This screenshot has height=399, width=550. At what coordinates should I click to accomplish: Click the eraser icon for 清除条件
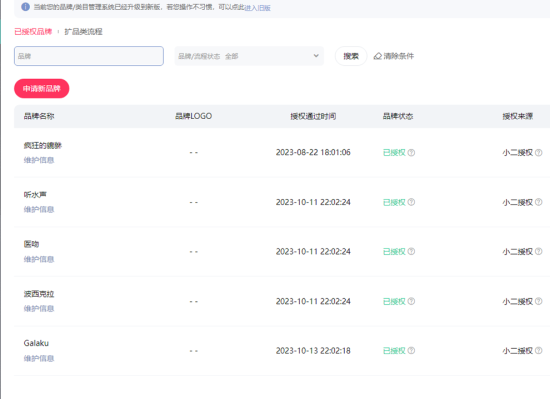(x=378, y=56)
